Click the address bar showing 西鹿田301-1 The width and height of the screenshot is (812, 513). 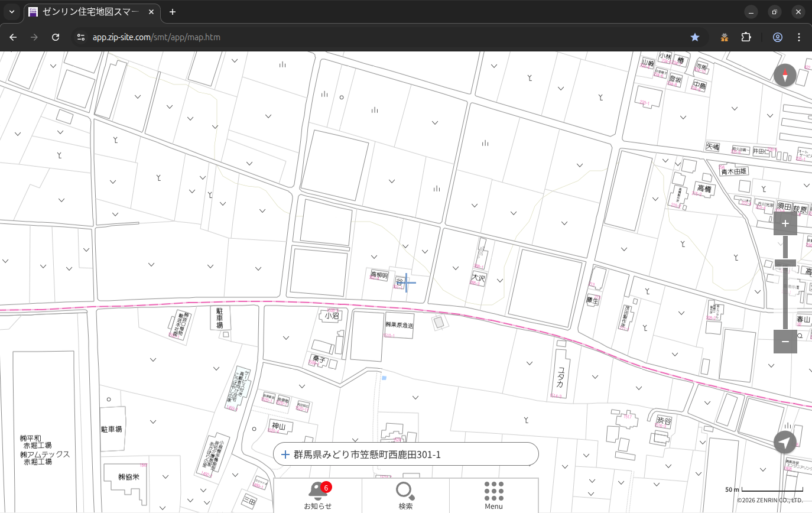point(408,454)
